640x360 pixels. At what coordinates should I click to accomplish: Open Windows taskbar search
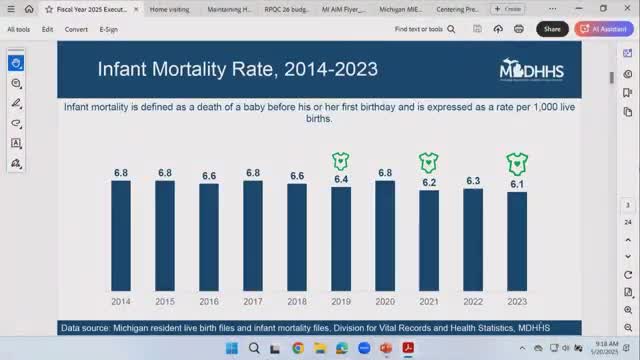[254, 348]
